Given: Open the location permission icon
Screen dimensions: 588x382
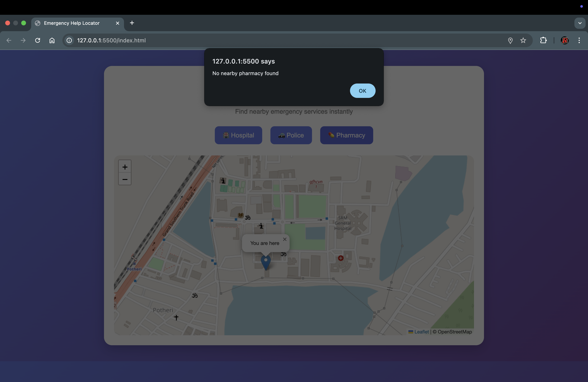Looking at the screenshot, I should [510, 40].
